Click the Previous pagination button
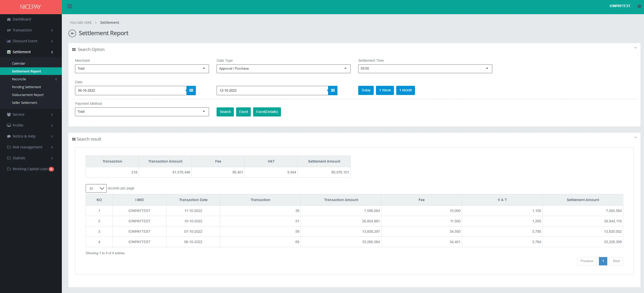The width and height of the screenshot is (644, 293). 587,261
